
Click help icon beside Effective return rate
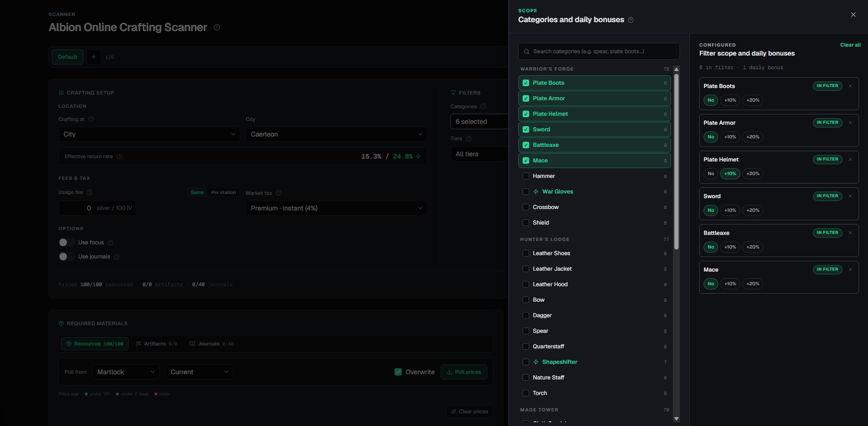[x=120, y=156]
